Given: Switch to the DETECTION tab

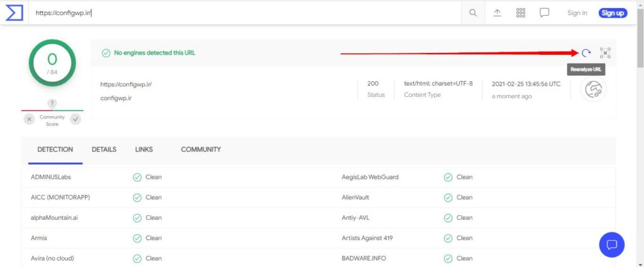Looking at the screenshot, I should coord(55,149).
